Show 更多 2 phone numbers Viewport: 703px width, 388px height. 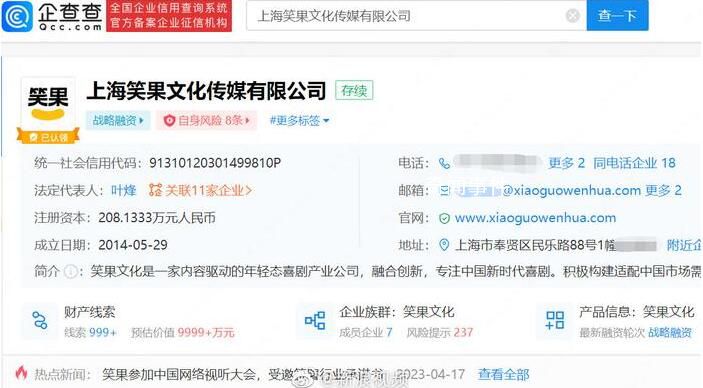click(x=566, y=163)
